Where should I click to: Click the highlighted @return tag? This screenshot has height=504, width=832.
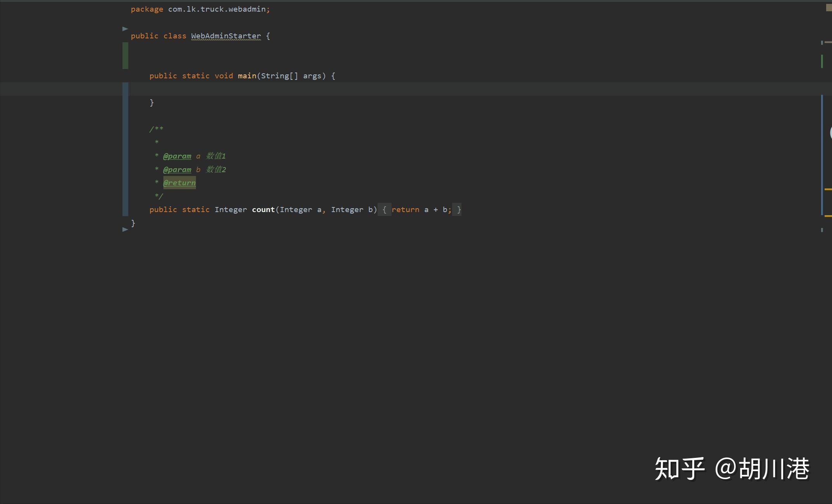[x=179, y=183]
